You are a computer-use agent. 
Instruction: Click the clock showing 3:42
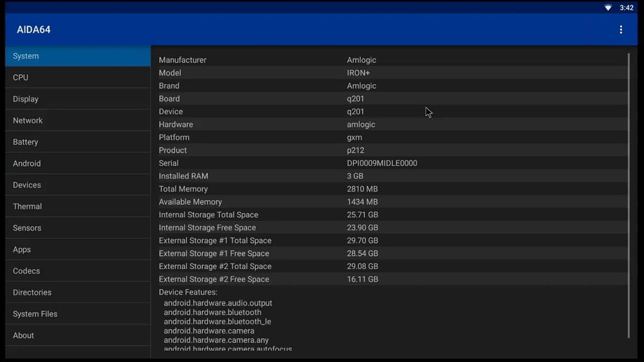[x=626, y=8]
